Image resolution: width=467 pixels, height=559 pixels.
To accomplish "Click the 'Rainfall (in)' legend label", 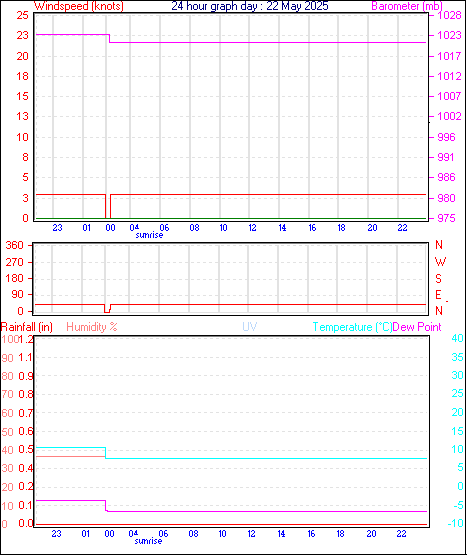I will (27, 327).
